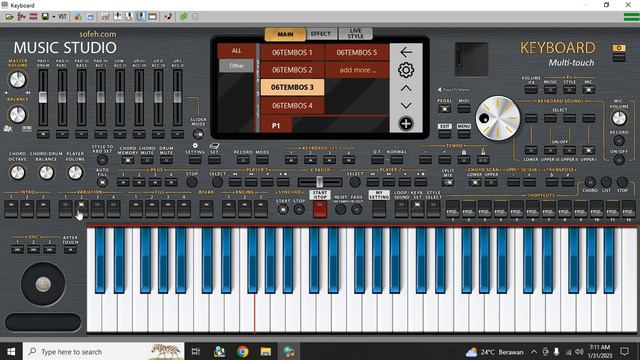Toggle the lit Keyb. Set button
Image resolution: width=640 pixels, height=360 pixels.
pos(417,209)
